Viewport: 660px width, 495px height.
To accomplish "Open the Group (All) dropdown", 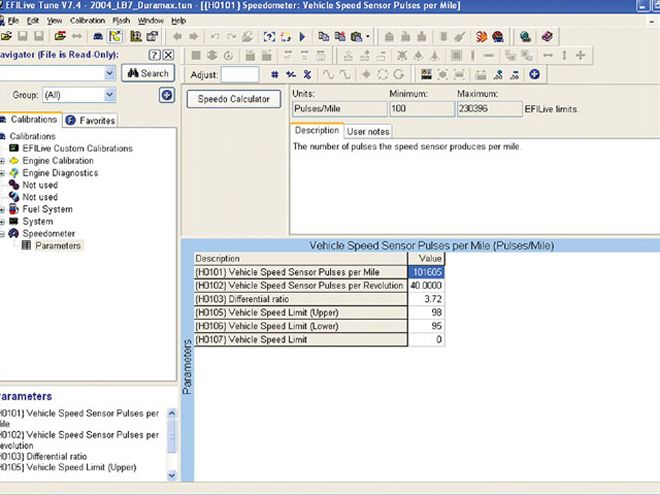I will point(109,95).
